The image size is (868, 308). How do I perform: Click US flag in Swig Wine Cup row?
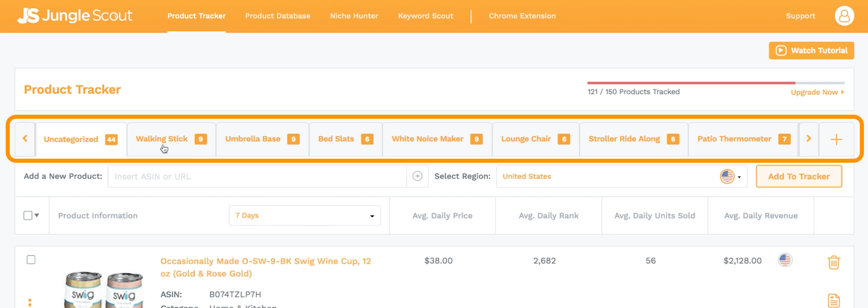click(785, 260)
